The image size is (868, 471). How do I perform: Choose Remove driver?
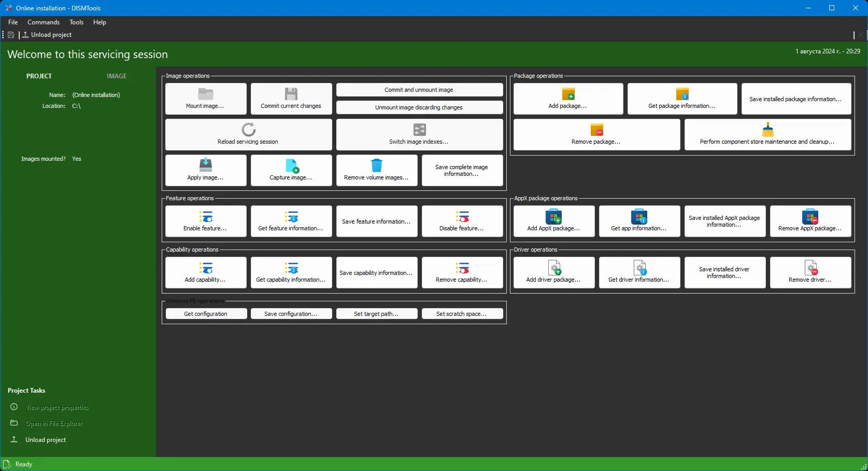810,272
